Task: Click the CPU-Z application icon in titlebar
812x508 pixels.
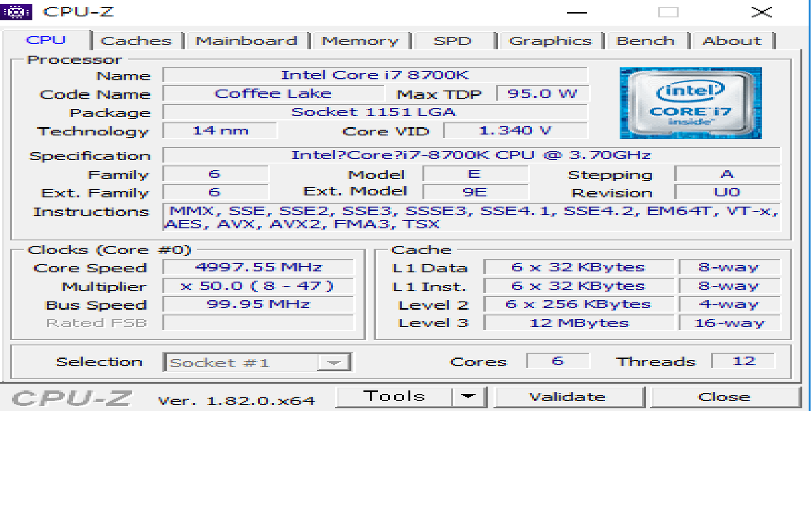Action: [x=17, y=11]
